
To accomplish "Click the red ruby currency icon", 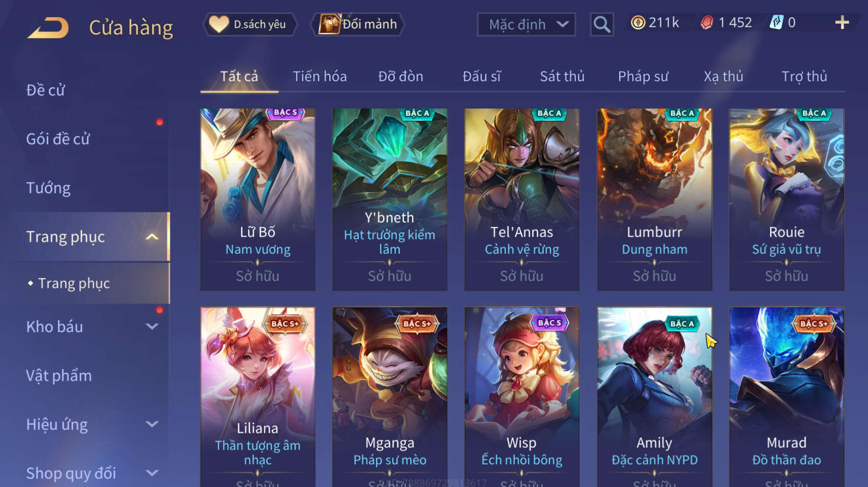I will 707,23.
